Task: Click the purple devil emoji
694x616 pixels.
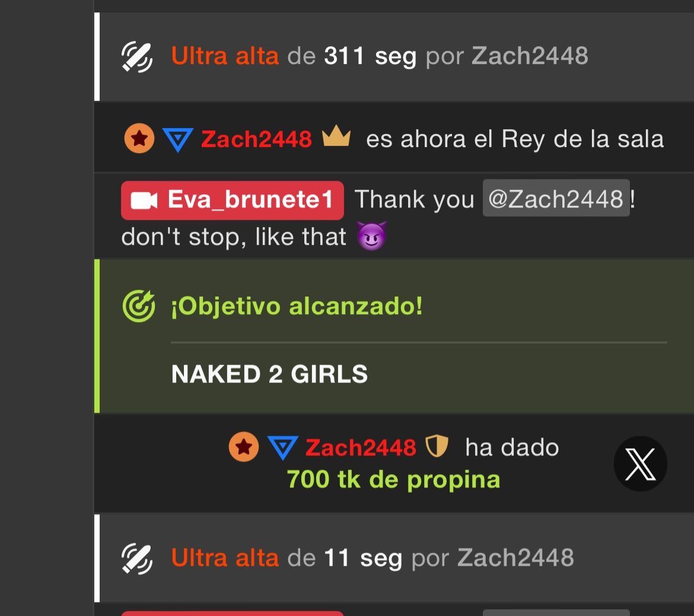Action: pos(372,236)
